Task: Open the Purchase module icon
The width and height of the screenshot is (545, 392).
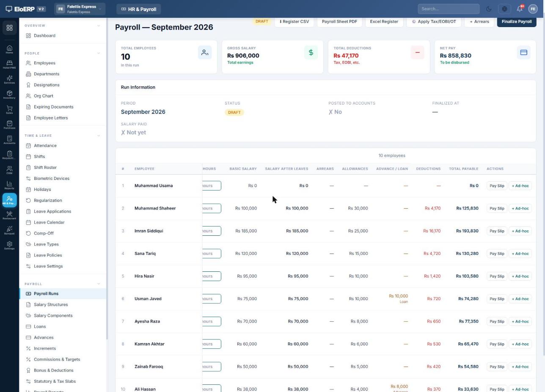Action: coord(9,125)
